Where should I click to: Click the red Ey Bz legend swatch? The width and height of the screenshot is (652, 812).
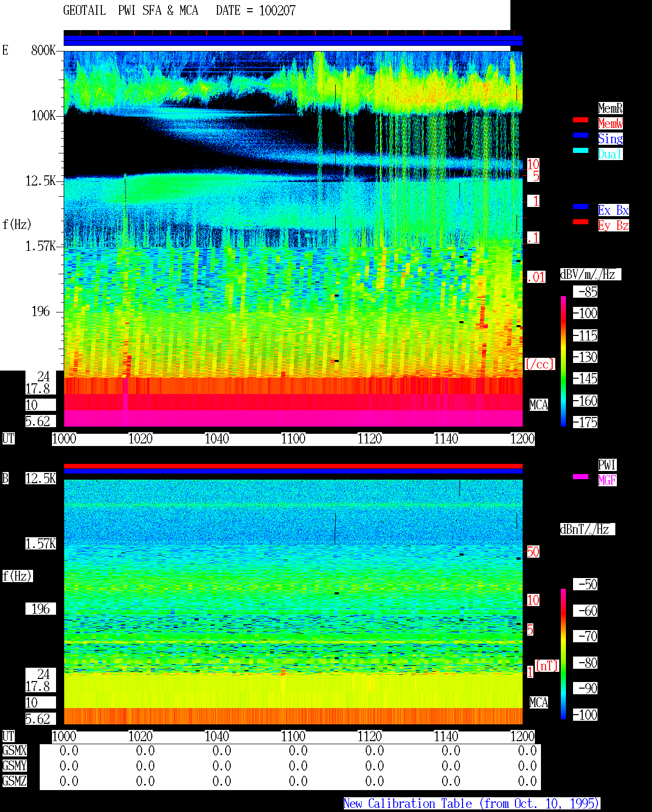pyautogui.click(x=581, y=222)
